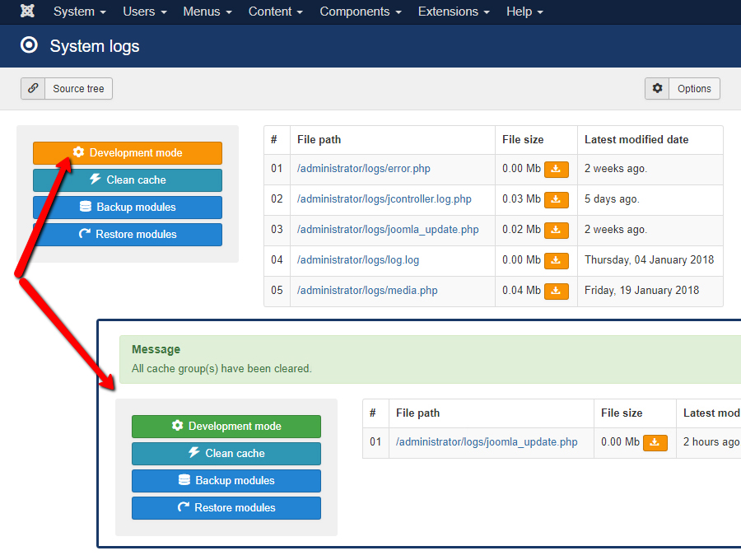Screen dimensions: 741x560
Task: Open the Components menu
Action: pyautogui.click(x=361, y=12)
